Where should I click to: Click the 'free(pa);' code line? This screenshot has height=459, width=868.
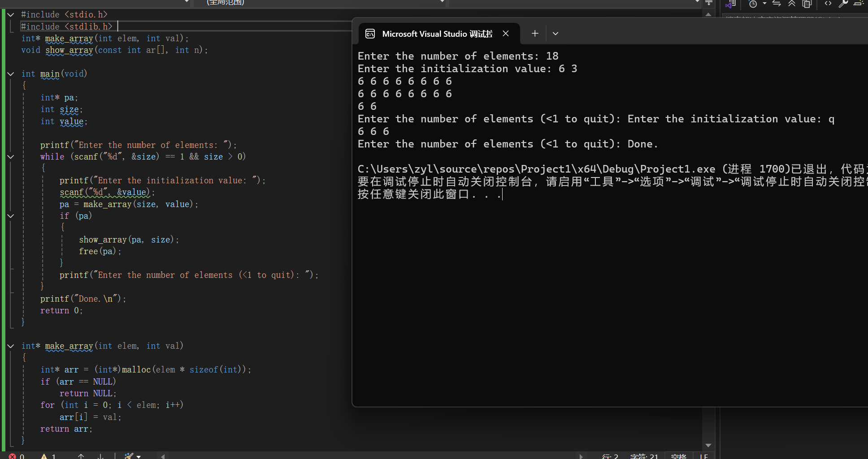(100, 251)
